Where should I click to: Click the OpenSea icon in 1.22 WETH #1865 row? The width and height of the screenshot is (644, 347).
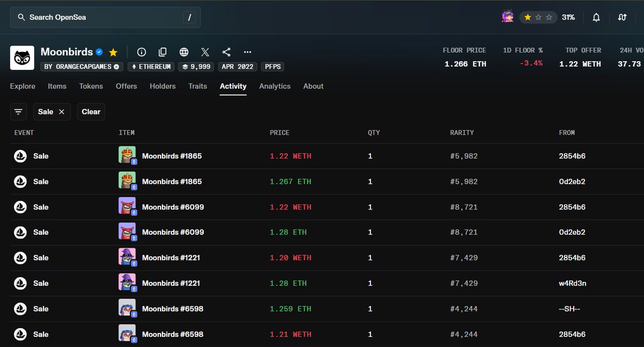tap(20, 156)
